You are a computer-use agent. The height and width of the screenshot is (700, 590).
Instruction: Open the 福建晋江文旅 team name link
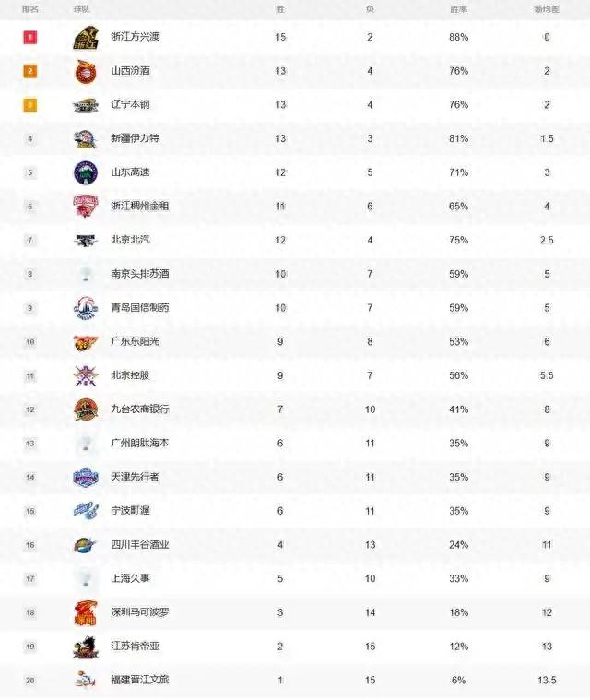(x=139, y=681)
